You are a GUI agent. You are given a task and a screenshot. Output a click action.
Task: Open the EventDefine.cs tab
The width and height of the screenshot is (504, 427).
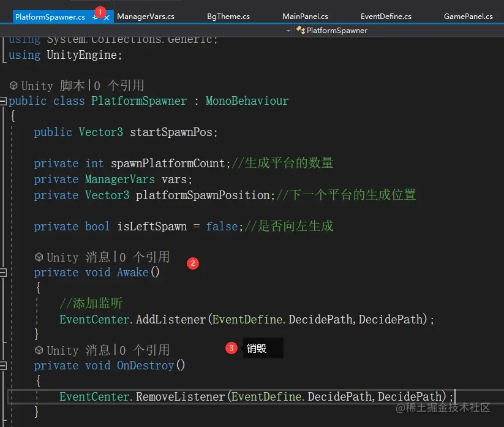pyautogui.click(x=386, y=17)
